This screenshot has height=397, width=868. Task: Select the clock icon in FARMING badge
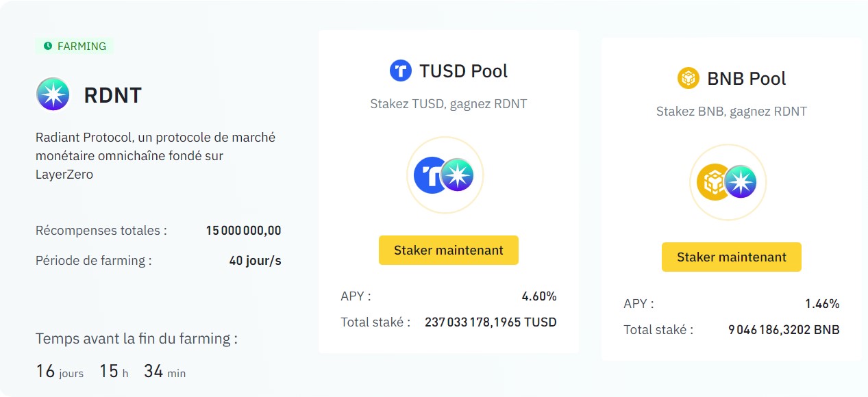47,46
